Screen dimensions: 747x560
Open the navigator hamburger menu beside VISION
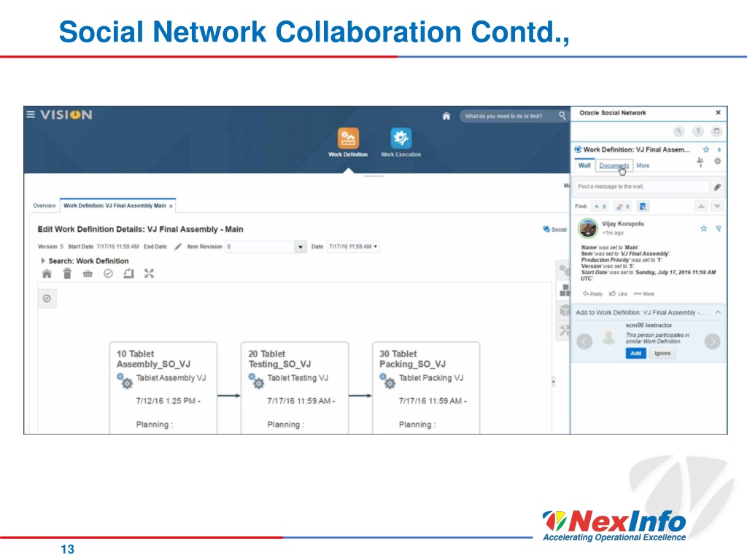coord(31,114)
